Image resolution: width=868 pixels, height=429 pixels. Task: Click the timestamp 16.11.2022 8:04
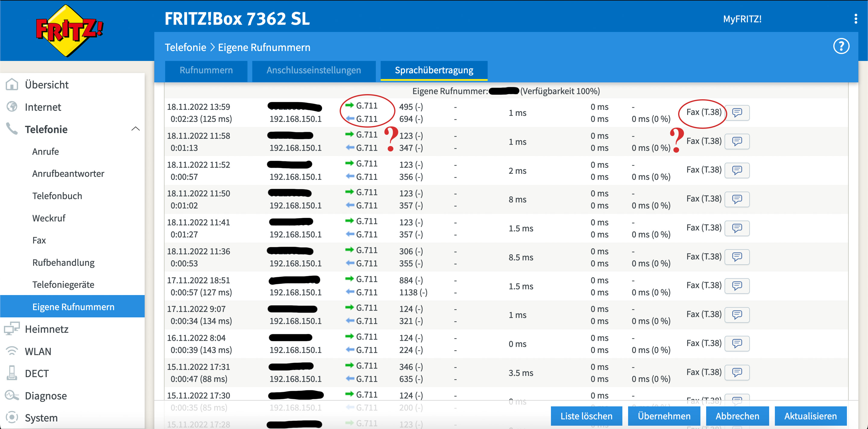196,338
